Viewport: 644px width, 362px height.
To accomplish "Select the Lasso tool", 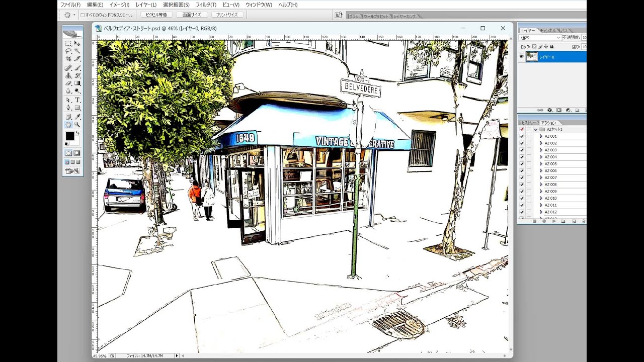I will (68, 51).
